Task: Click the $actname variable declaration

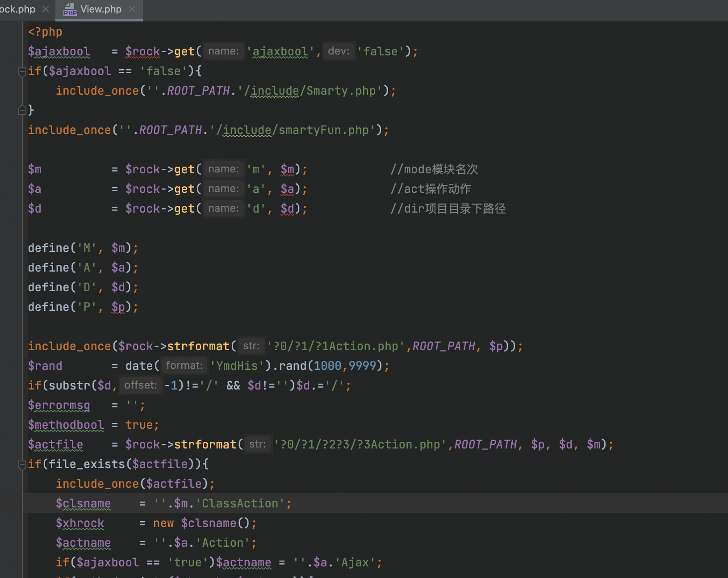Action: [x=83, y=543]
